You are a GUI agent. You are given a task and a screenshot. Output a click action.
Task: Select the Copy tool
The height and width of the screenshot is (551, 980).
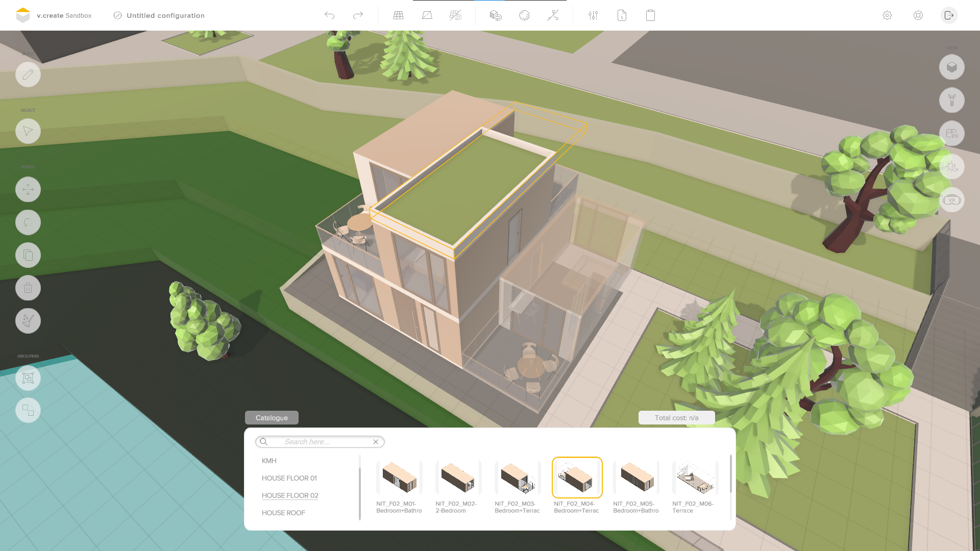point(28,255)
